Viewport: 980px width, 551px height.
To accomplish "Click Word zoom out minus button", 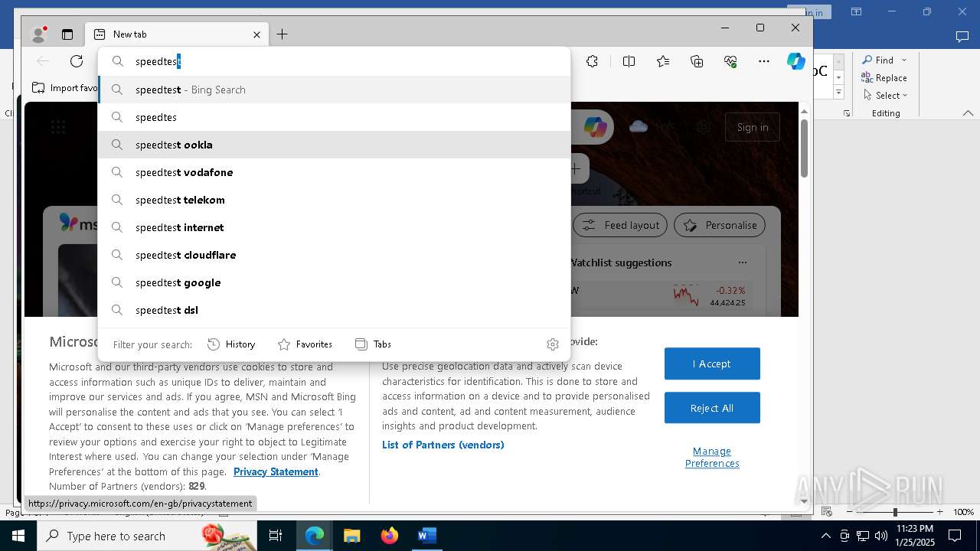I will click(x=850, y=512).
